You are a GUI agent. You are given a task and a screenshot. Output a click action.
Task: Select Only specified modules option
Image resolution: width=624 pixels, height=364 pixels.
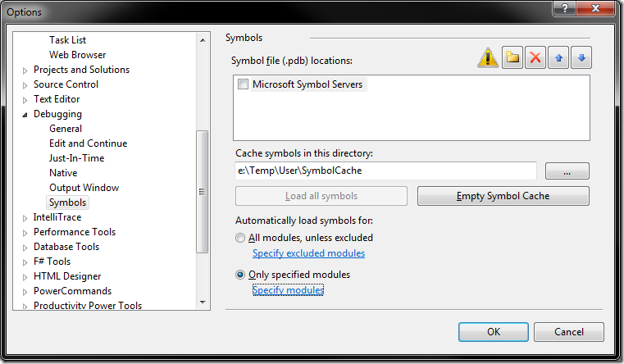(x=240, y=275)
